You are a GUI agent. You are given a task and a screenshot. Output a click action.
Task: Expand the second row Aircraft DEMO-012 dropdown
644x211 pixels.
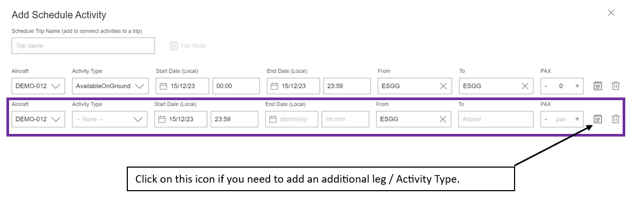(39, 119)
